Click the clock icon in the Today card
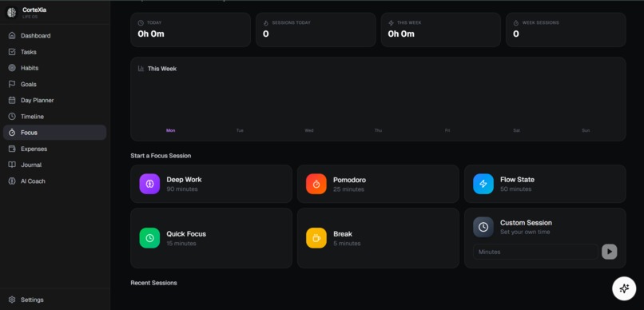Viewport: 644px width, 310px height. coord(141,23)
